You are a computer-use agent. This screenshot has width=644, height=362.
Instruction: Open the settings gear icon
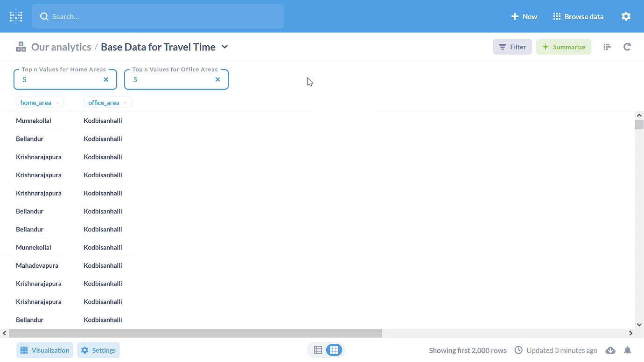626,16
